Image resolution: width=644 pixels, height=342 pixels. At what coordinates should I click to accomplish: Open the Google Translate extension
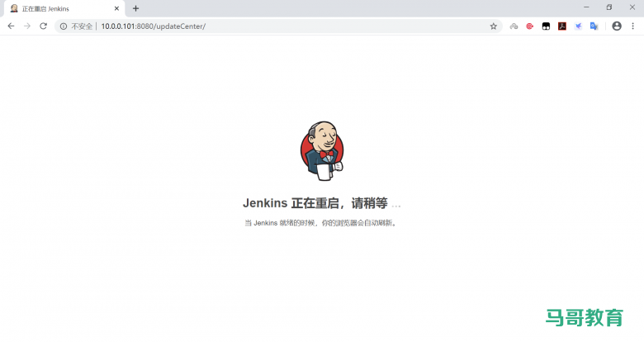594,26
